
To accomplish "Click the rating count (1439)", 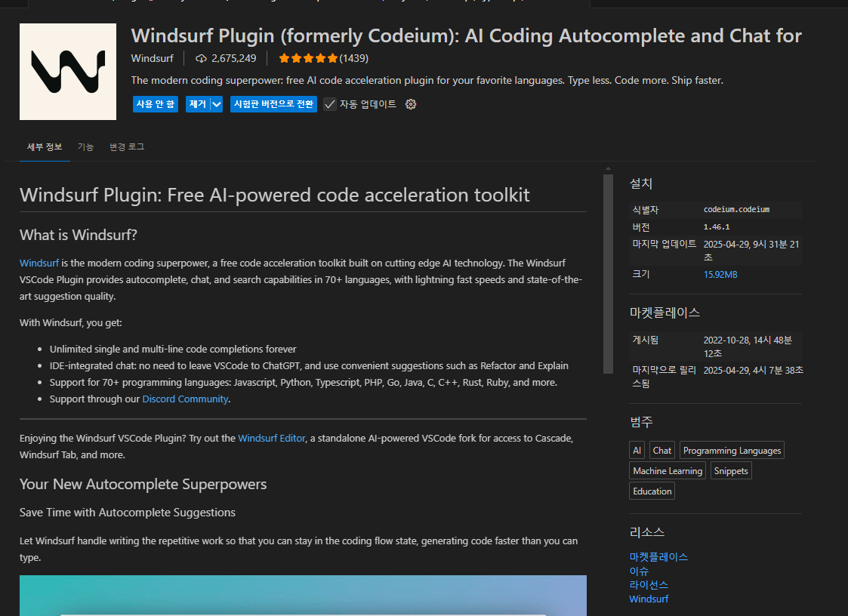I will [353, 58].
